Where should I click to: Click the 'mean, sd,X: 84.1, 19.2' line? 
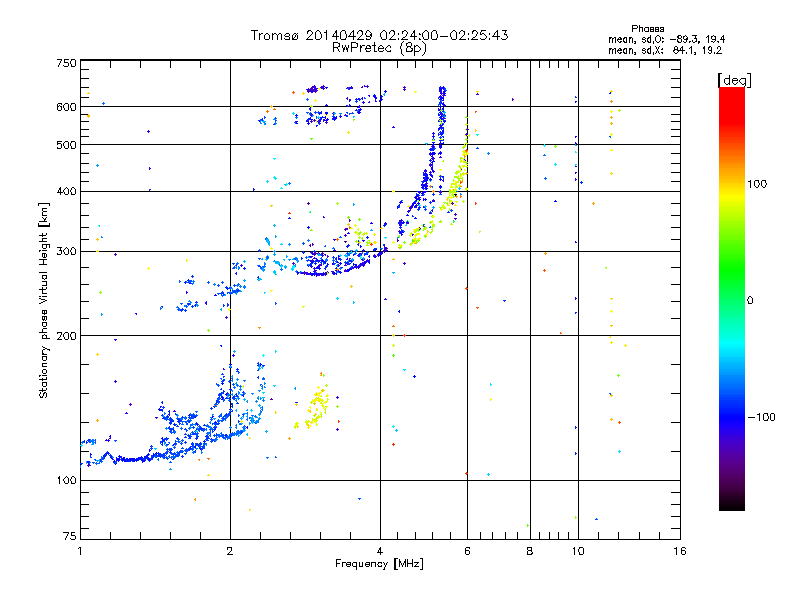coord(665,51)
